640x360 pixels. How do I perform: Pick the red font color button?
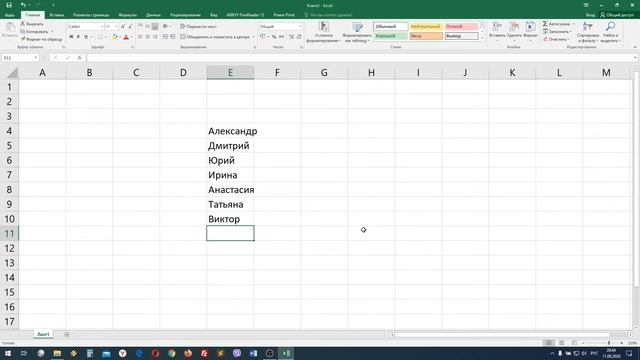coord(126,37)
